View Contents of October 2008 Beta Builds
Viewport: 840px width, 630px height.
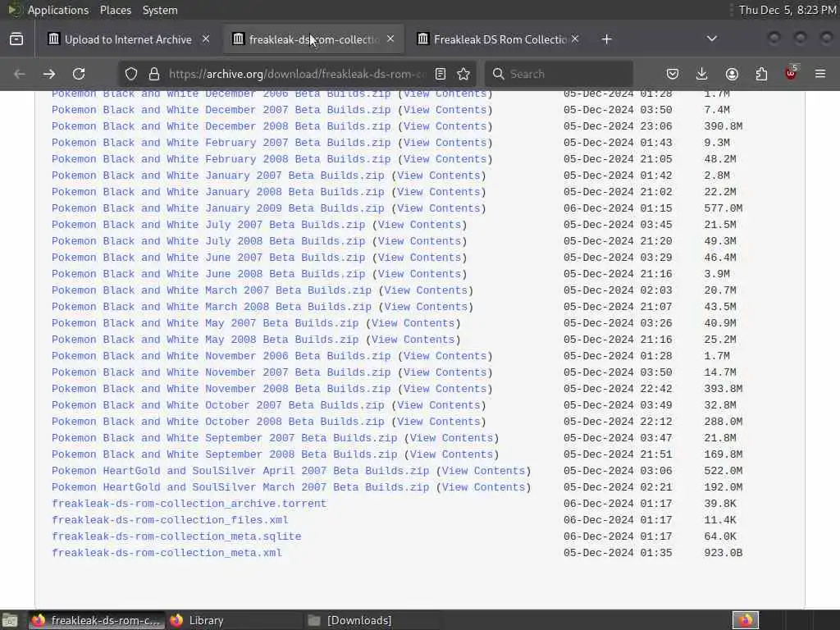point(439,422)
